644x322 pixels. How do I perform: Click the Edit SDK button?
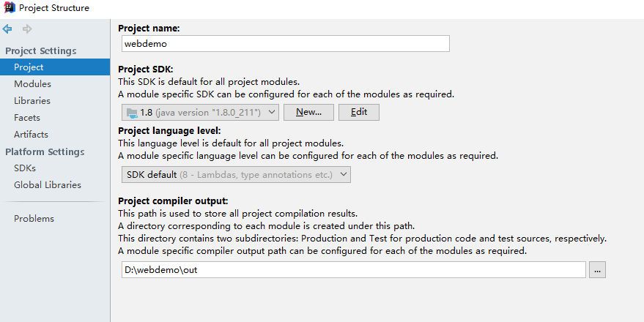coord(358,112)
